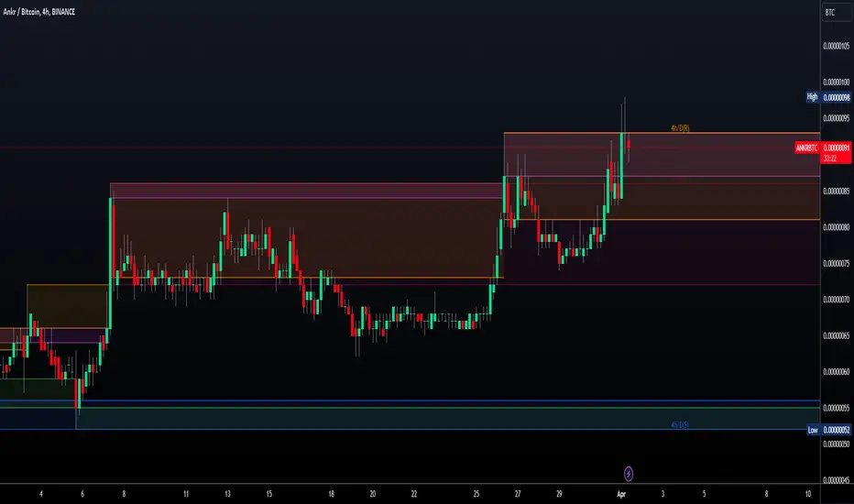Click date 11 on the time axis

click(x=186, y=494)
